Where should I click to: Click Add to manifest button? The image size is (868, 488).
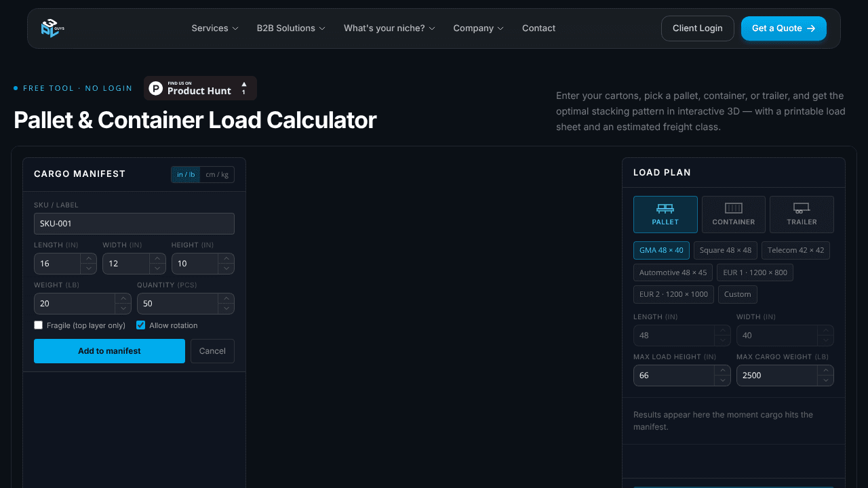(109, 351)
